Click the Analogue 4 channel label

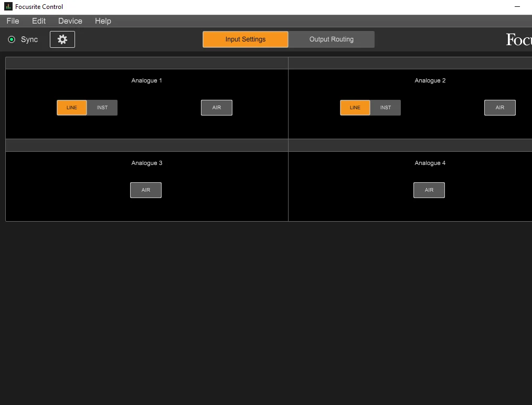click(430, 163)
